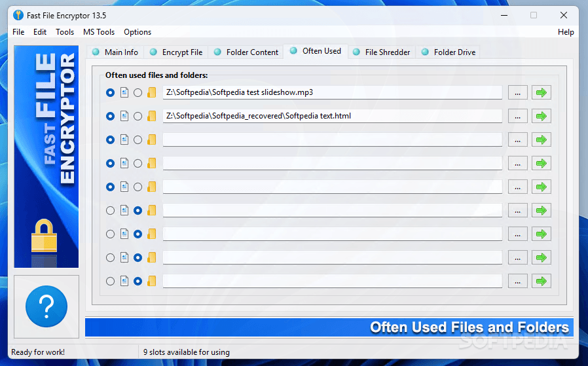Click the empty path field in ninth slot
This screenshot has height=366, width=588.
click(x=332, y=282)
